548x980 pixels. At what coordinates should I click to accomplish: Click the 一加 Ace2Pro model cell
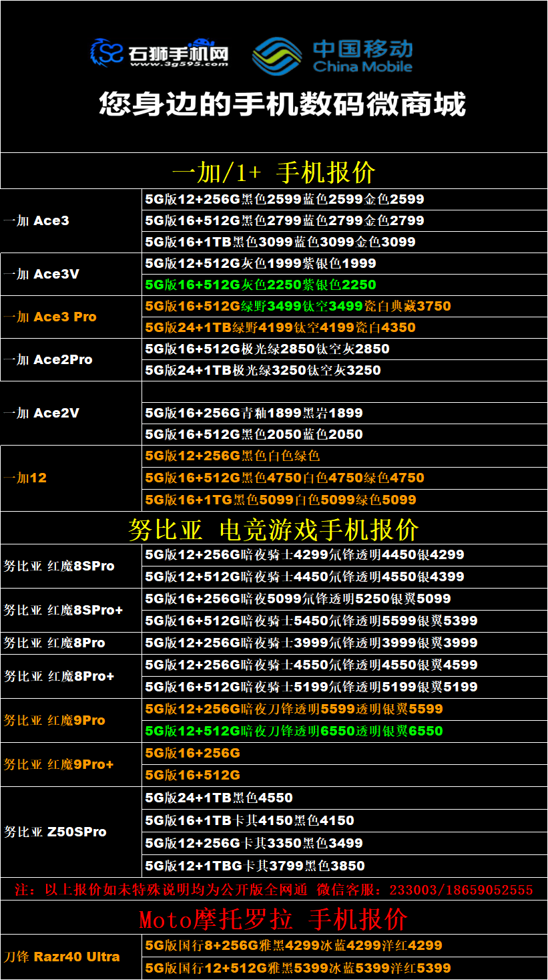click(71, 359)
